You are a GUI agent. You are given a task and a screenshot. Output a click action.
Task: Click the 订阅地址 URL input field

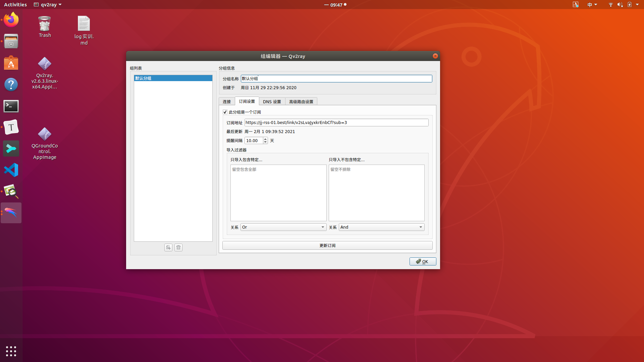tap(336, 123)
